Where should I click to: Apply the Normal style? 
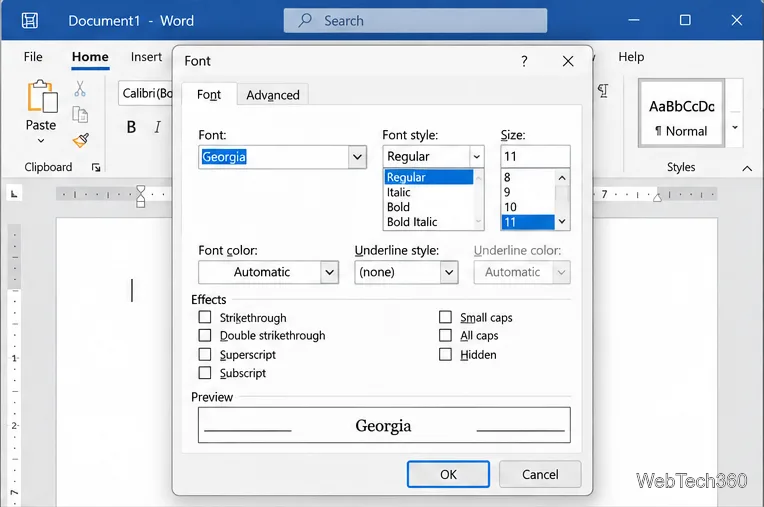681,113
